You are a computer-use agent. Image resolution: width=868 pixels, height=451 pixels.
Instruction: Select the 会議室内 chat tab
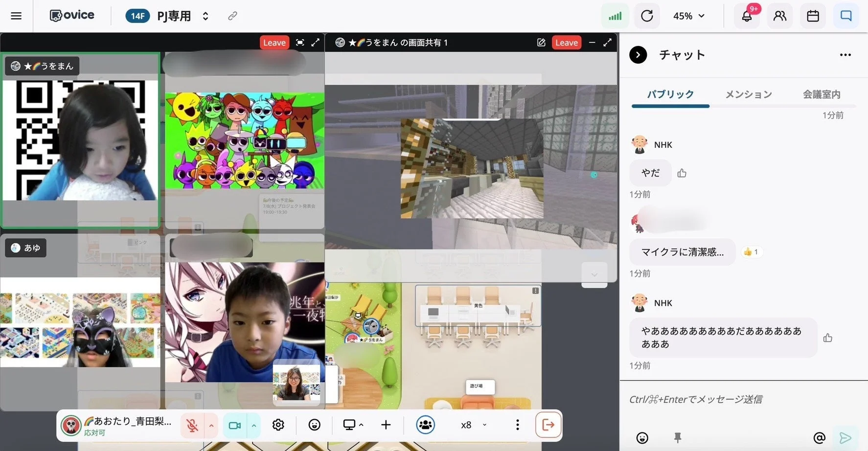[822, 94]
